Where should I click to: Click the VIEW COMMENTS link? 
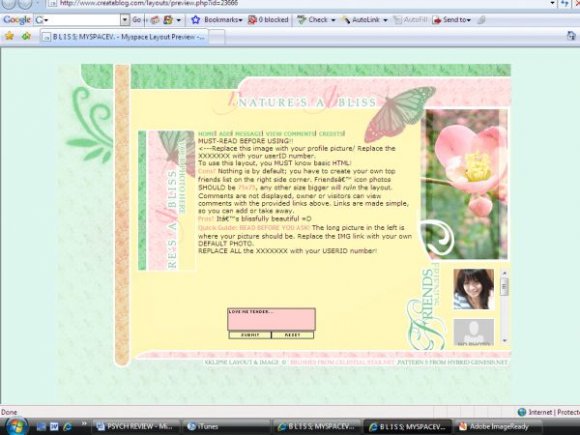point(290,134)
